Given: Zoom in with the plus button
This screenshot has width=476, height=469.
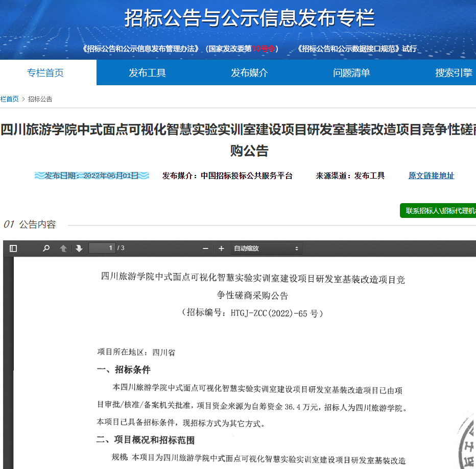Looking at the screenshot, I should [x=221, y=249].
